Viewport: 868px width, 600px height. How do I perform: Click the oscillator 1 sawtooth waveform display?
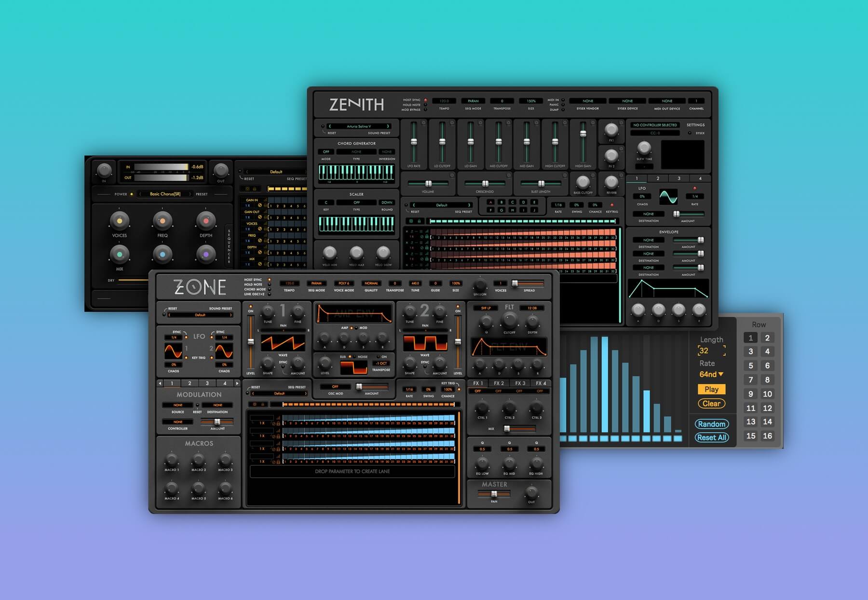pyautogui.click(x=283, y=343)
